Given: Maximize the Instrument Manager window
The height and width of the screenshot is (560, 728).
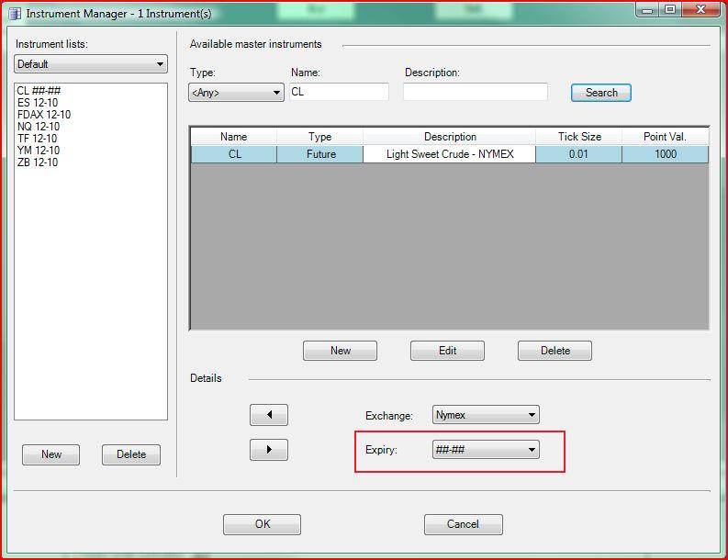Looking at the screenshot, I should pos(670,9).
